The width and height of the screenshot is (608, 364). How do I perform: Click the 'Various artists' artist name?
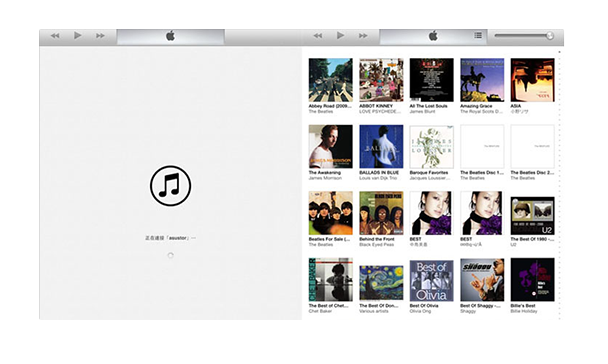click(373, 311)
